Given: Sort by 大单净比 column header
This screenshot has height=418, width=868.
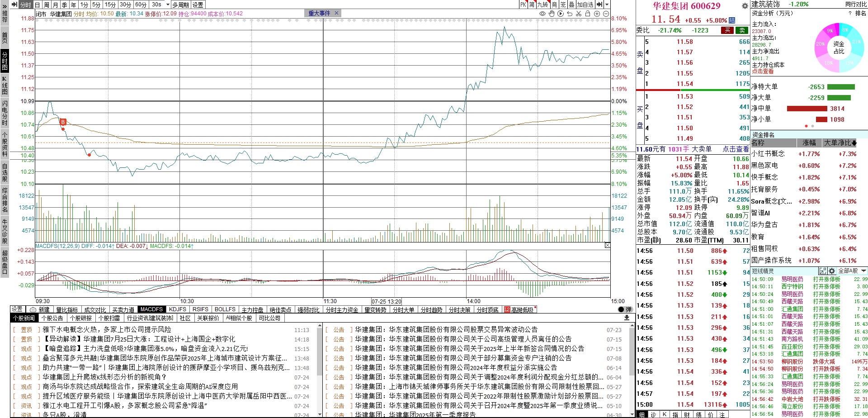Looking at the screenshot, I should click(840, 142).
